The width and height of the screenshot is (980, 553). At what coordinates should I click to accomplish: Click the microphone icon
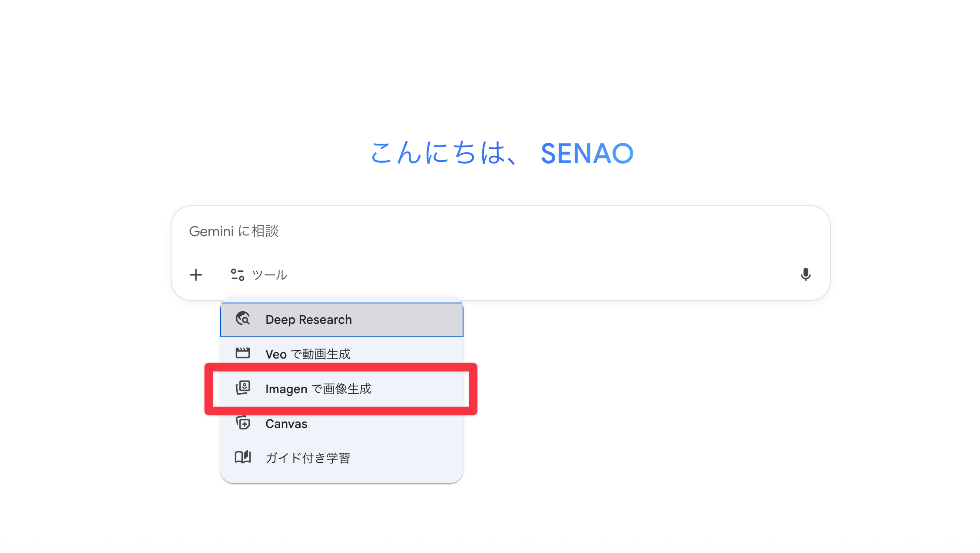[806, 274]
